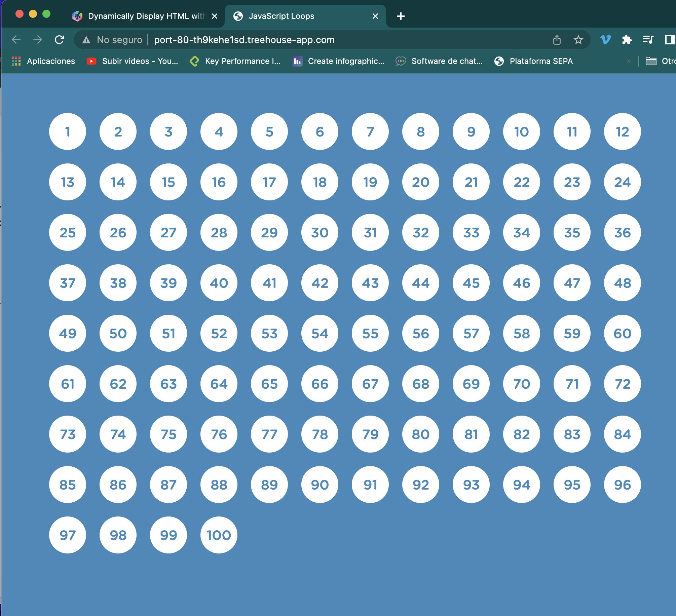This screenshot has height=616, width=676.
Task: Click the circle numbered 88
Action: click(219, 485)
